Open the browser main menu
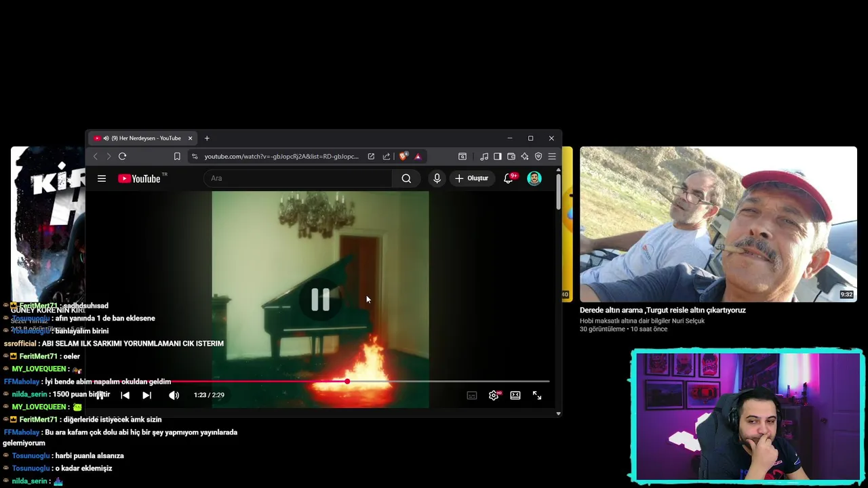Screen dimensions: 868x488 [x=552, y=157]
